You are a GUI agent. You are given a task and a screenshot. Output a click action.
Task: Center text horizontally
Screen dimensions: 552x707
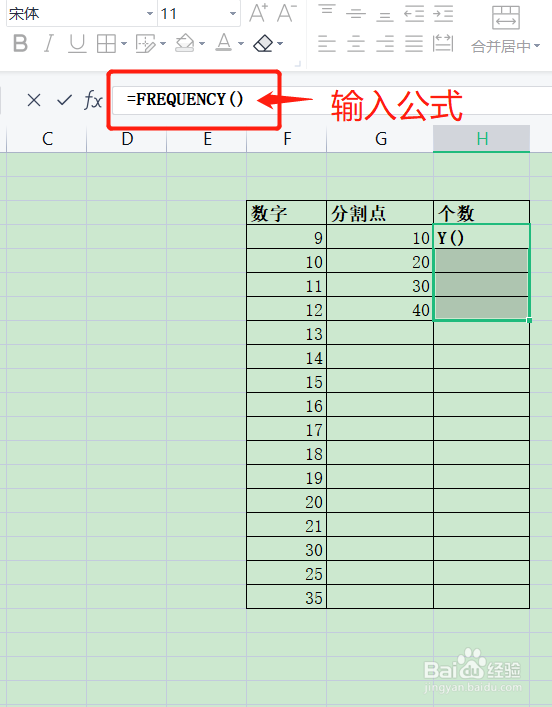(x=356, y=44)
